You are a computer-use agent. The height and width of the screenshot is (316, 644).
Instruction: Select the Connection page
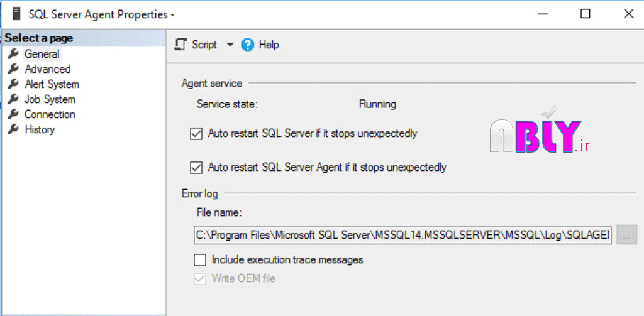(x=50, y=114)
